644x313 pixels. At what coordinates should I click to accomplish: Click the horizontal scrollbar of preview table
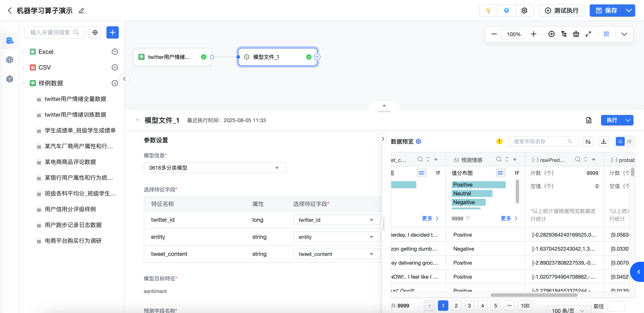tap(534, 295)
